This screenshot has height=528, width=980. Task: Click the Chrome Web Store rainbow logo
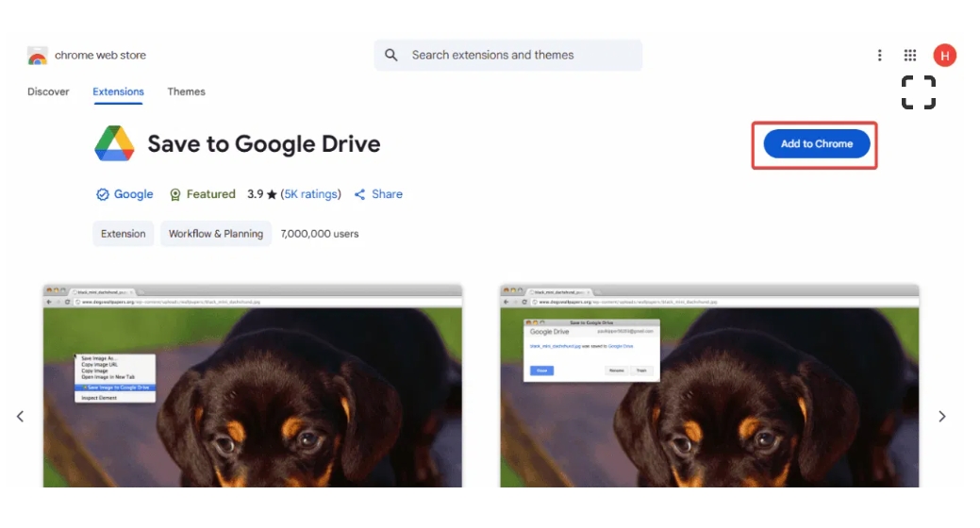pos(38,56)
